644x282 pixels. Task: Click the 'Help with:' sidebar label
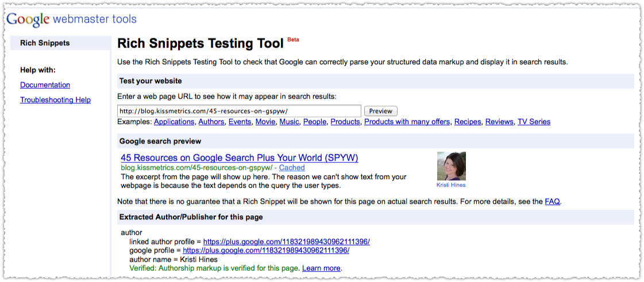click(x=38, y=69)
